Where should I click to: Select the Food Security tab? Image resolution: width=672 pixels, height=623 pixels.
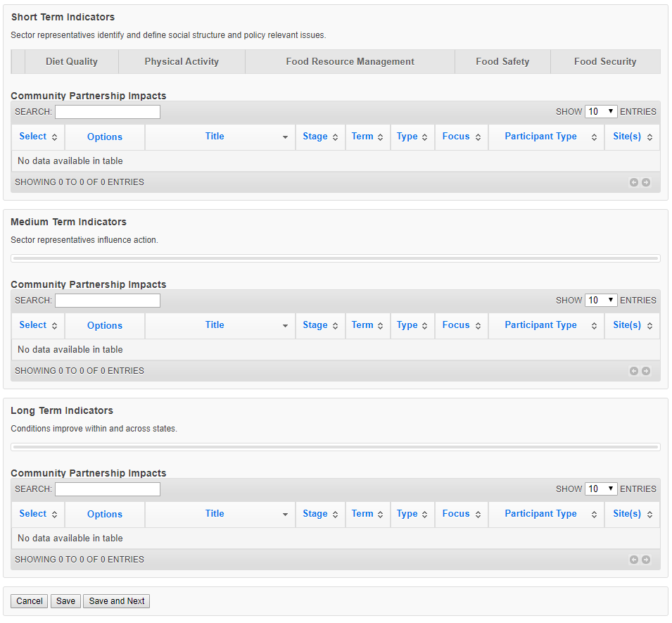(605, 62)
